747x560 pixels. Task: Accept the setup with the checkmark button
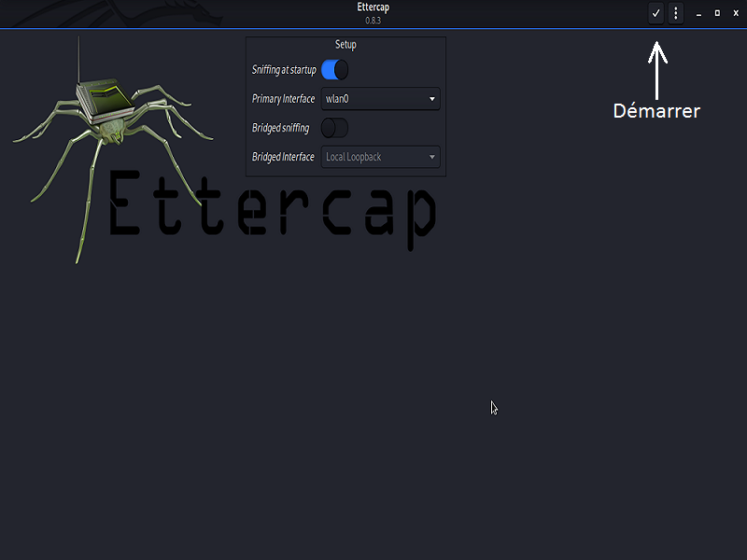[656, 13]
